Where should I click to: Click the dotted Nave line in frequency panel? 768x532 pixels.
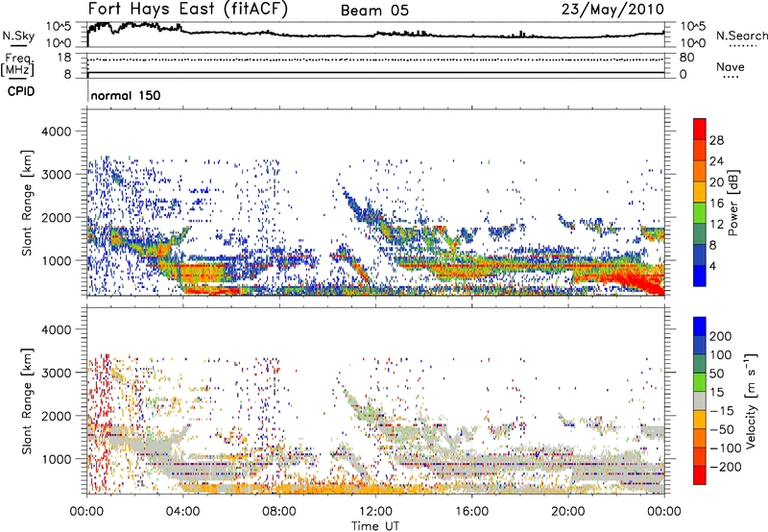375,60
